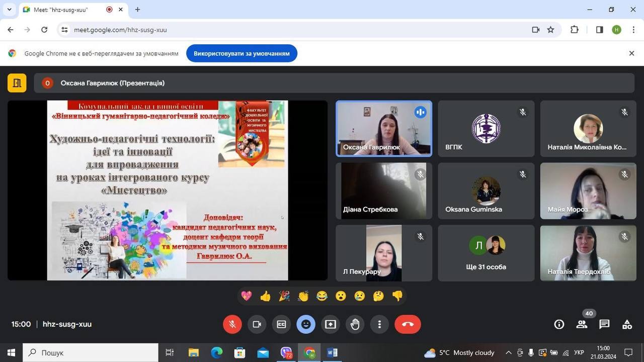
Task: Open a new browser tab
Action: coord(137,10)
